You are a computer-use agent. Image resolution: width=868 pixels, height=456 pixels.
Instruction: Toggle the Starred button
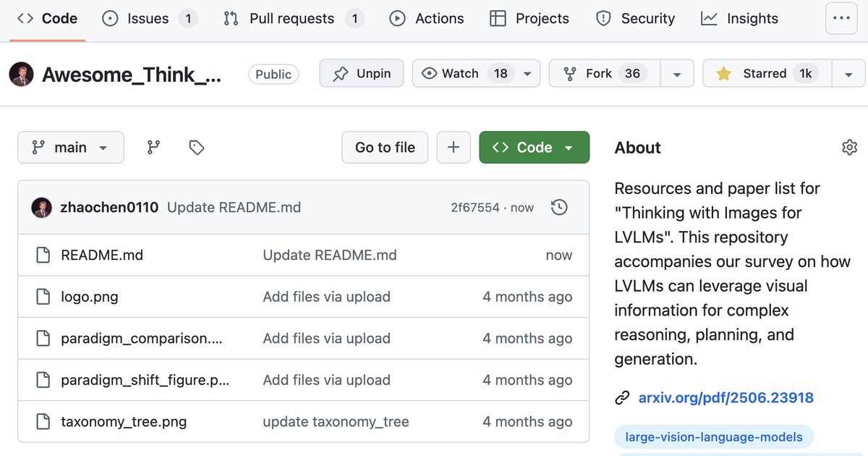point(767,74)
